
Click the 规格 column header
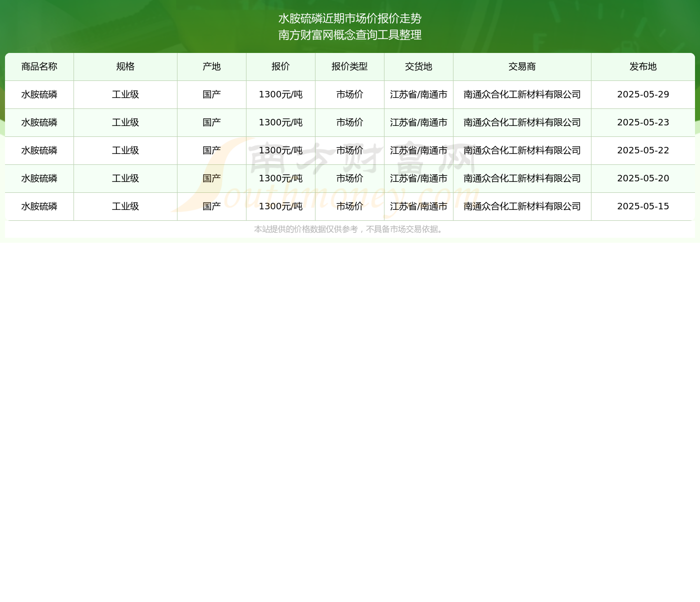click(125, 66)
